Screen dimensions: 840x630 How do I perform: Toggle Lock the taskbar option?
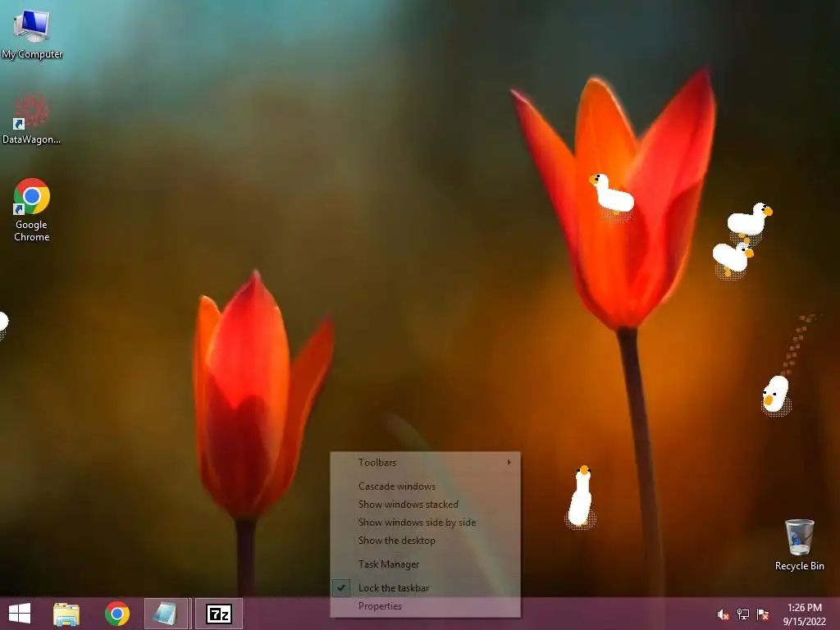pos(426,588)
